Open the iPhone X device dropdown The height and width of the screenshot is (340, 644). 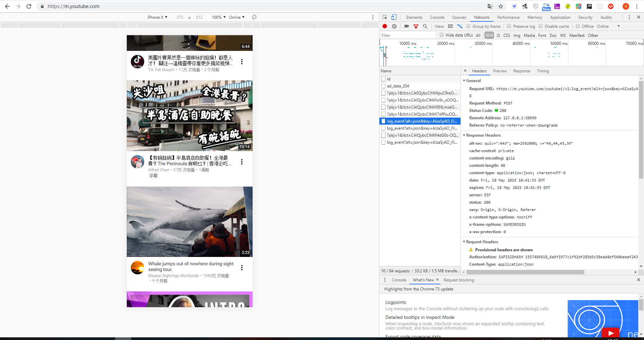tap(157, 17)
